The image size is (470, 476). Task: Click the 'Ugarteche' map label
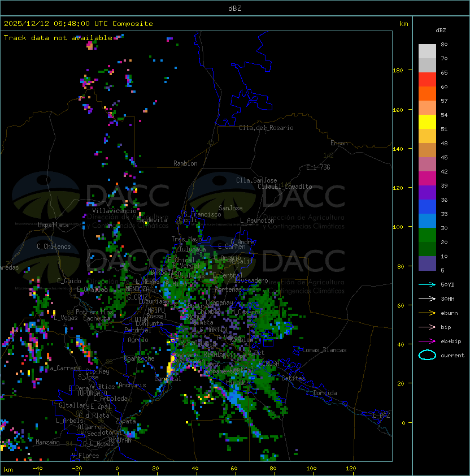139,358
